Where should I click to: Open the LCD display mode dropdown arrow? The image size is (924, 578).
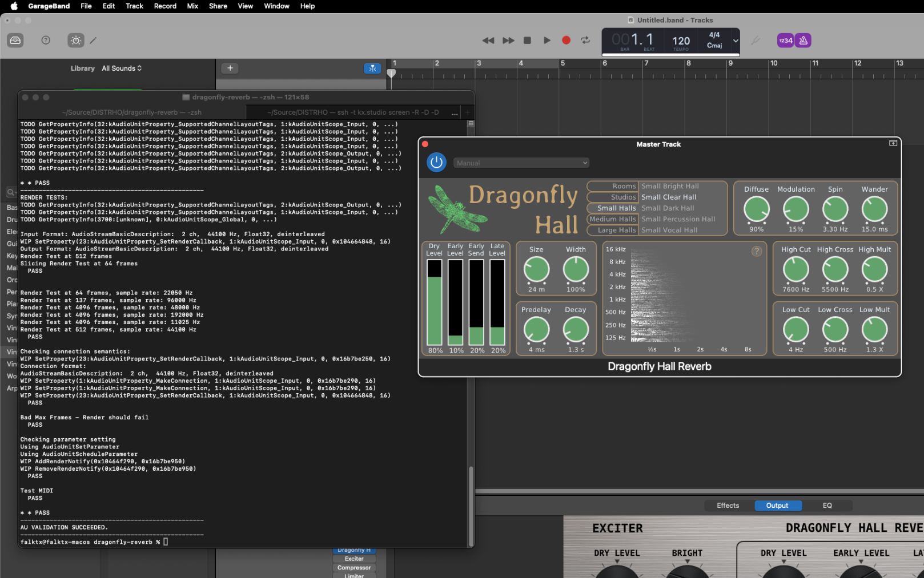736,41
